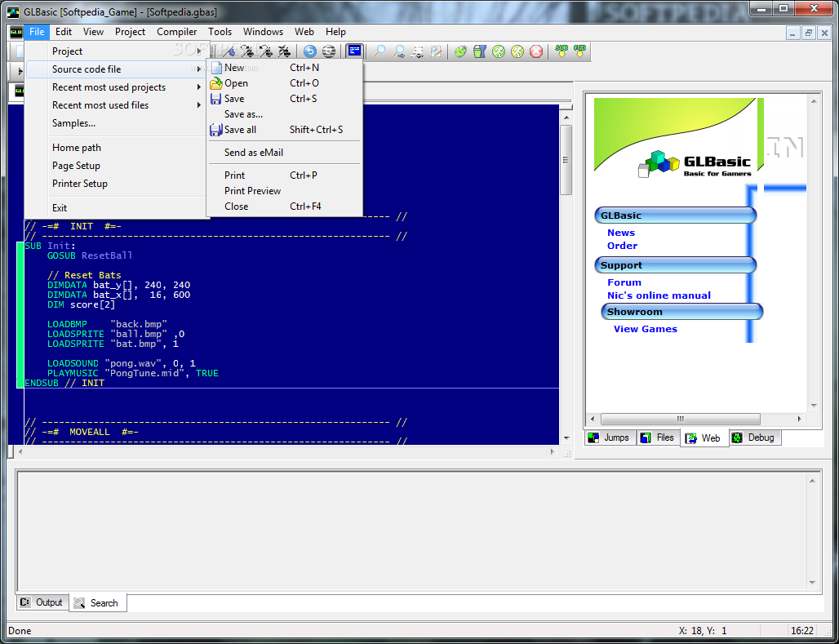Click the Replace text toolbar icon
Screen dimensions: 839x644
pyautogui.click(x=417, y=51)
